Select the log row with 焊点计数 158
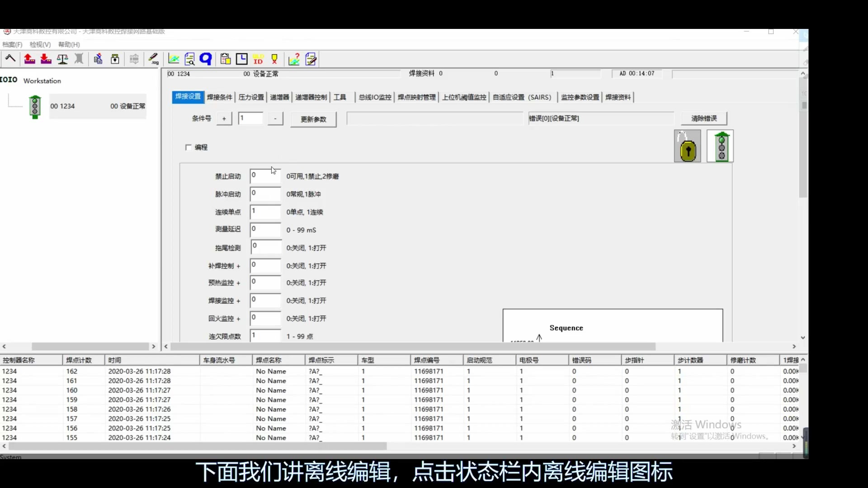Image resolution: width=868 pixels, height=488 pixels. pos(400,409)
